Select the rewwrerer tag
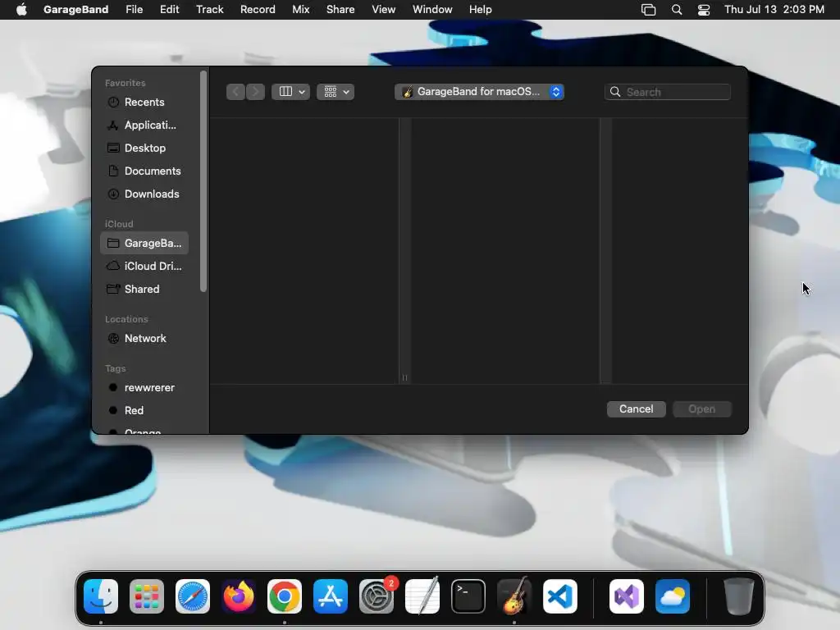The image size is (840, 630). point(144,387)
